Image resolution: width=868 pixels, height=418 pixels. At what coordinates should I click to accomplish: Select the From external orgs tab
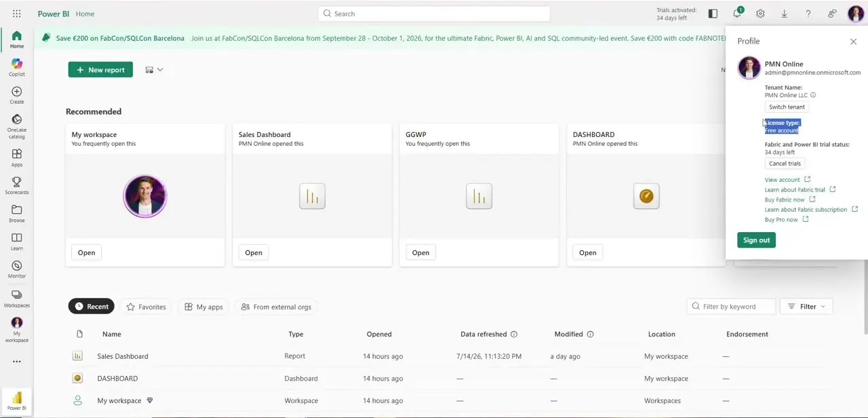(x=276, y=307)
